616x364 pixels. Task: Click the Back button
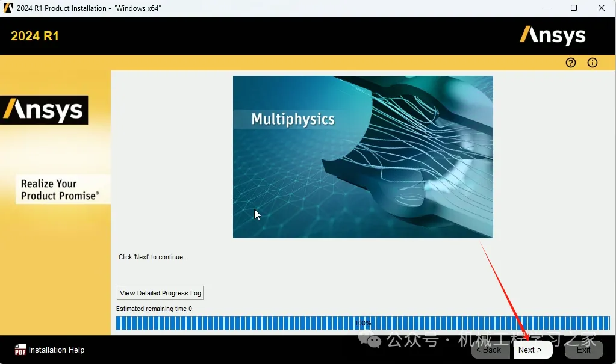coord(491,350)
